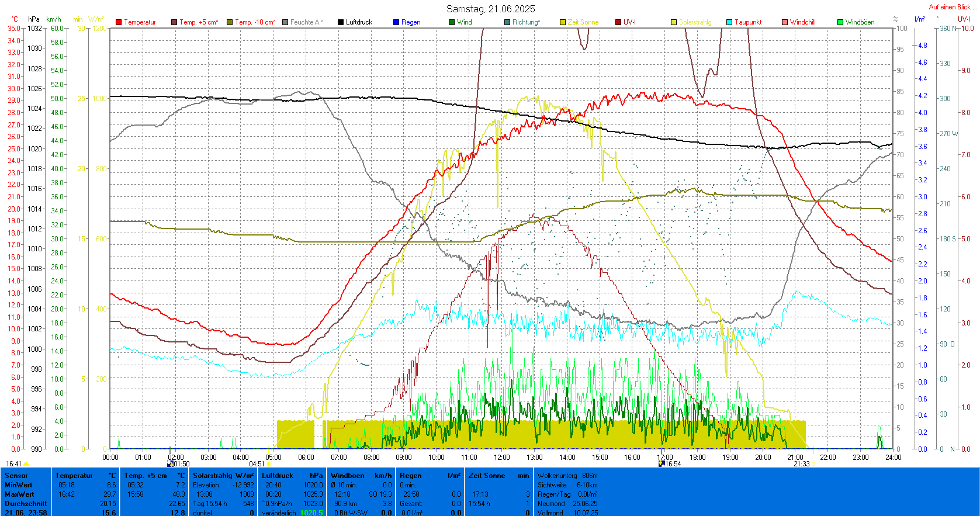Click the 'hPa' axis unit label

(x=34, y=19)
